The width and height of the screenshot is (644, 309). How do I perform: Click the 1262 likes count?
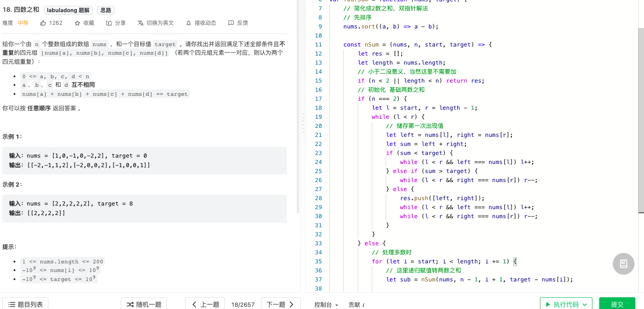56,23
